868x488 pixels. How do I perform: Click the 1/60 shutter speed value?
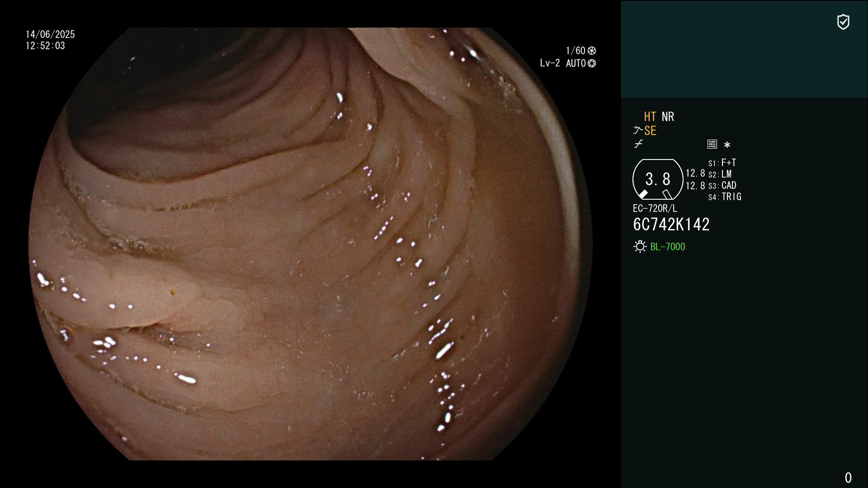(x=576, y=51)
